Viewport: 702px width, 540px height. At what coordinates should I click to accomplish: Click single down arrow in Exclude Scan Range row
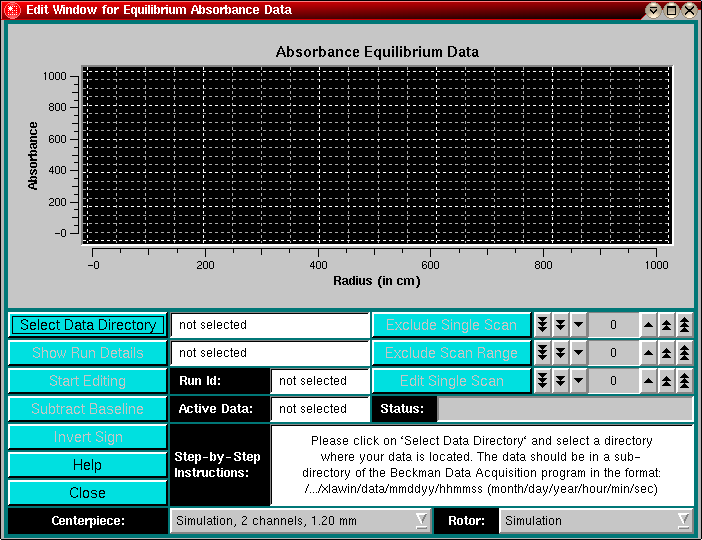(578, 353)
